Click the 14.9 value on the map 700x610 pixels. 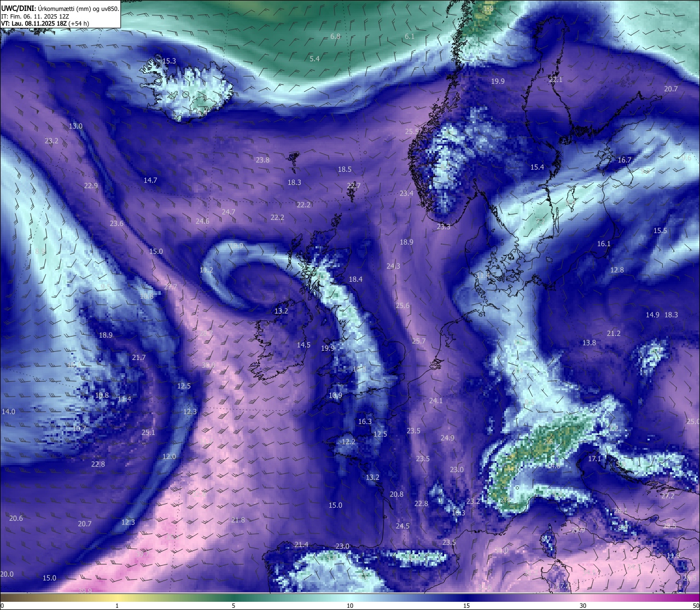tap(652, 315)
